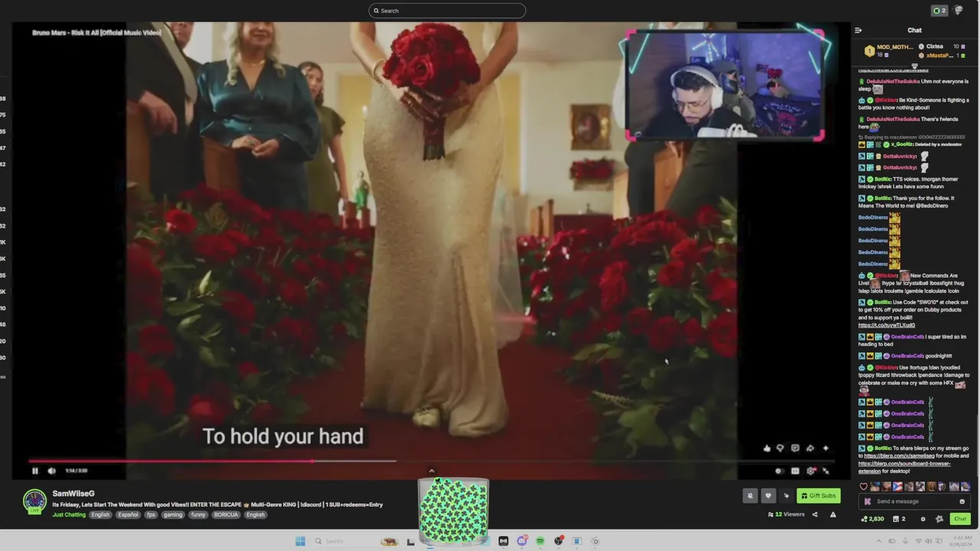Screen dimensions: 980x551
Task: Click xMastaP leaderboard entry
Action: click(x=942, y=56)
